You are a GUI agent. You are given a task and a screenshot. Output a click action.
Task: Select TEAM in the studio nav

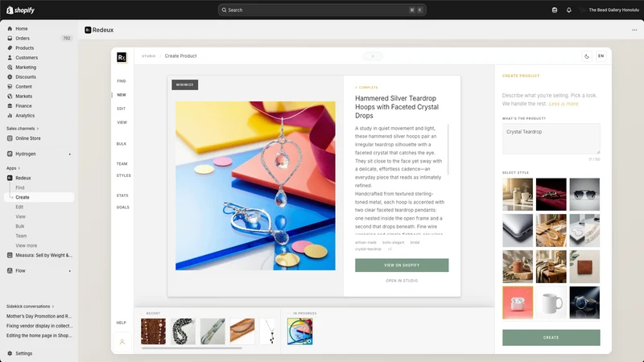click(122, 164)
